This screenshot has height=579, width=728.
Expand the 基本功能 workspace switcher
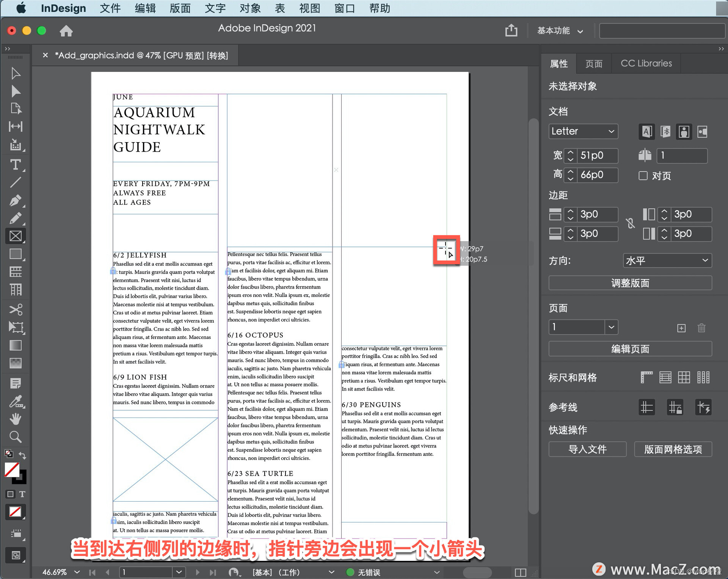click(560, 31)
